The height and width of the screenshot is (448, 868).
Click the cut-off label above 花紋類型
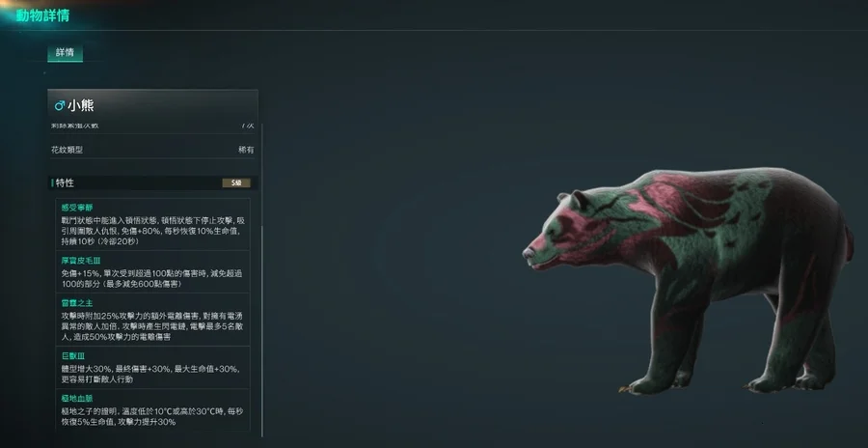74,126
